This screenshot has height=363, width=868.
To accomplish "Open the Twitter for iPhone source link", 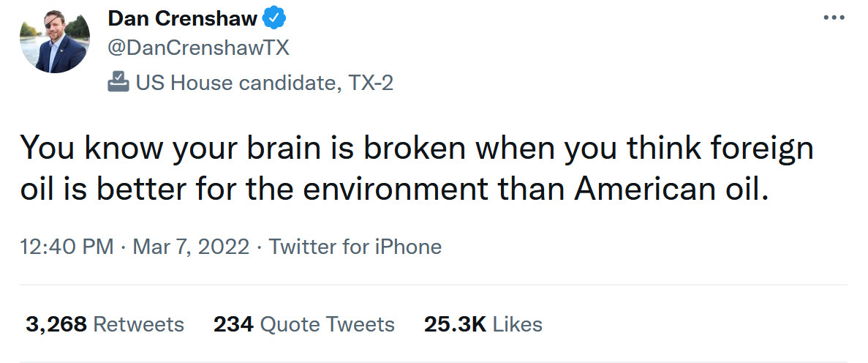I will [x=355, y=247].
